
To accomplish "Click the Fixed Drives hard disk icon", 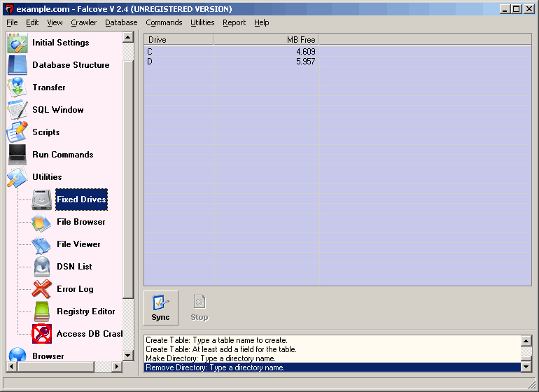I will click(x=42, y=199).
